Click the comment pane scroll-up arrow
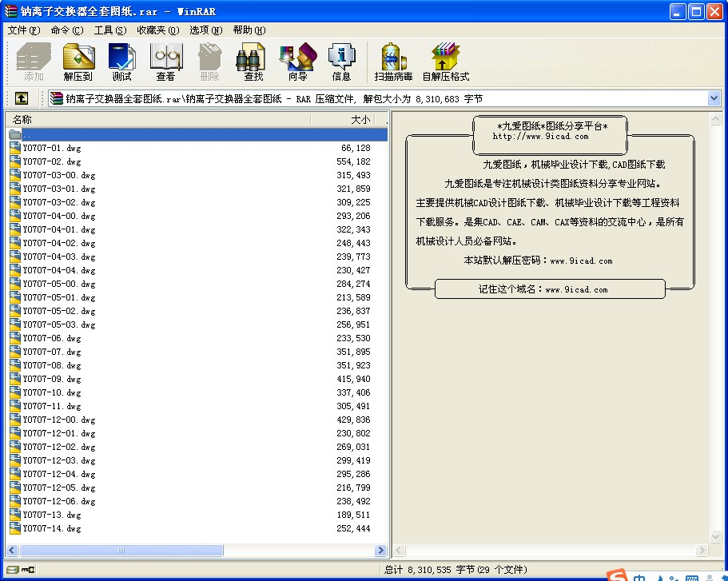 pyautogui.click(x=715, y=119)
